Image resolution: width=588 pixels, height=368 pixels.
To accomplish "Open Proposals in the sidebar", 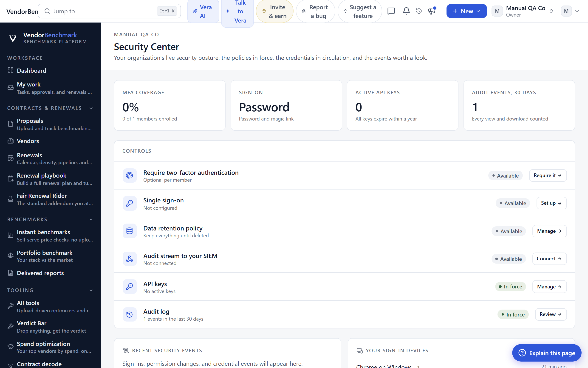I will point(50,124).
